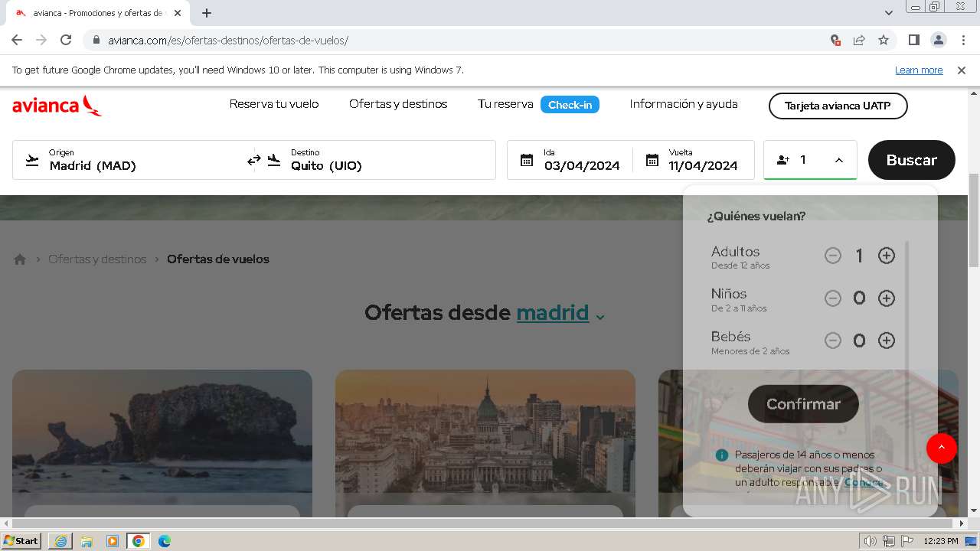Click the departure calendar icon
This screenshot has height=551, width=980.
[x=527, y=160]
